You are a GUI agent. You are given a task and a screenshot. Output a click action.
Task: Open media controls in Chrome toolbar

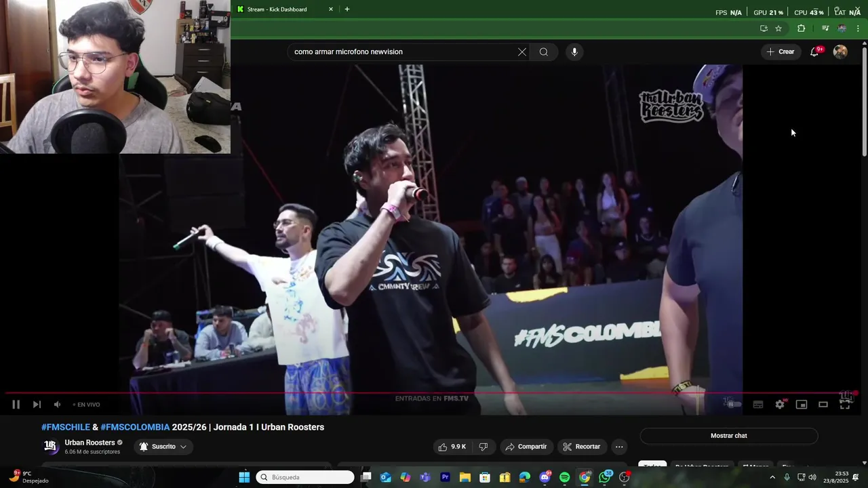[x=825, y=28]
